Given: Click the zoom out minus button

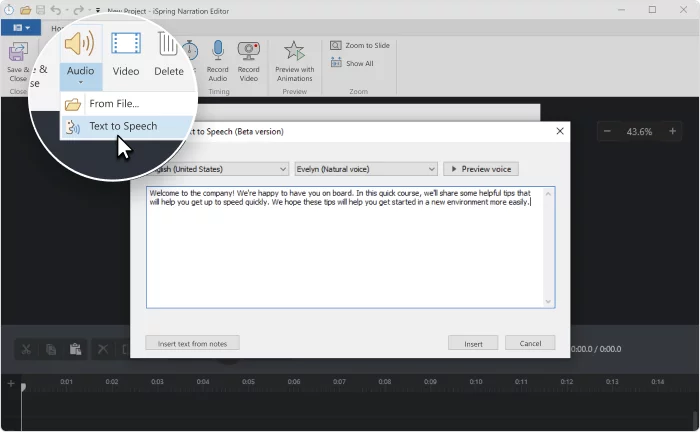Looking at the screenshot, I should pyautogui.click(x=607, y=131).
